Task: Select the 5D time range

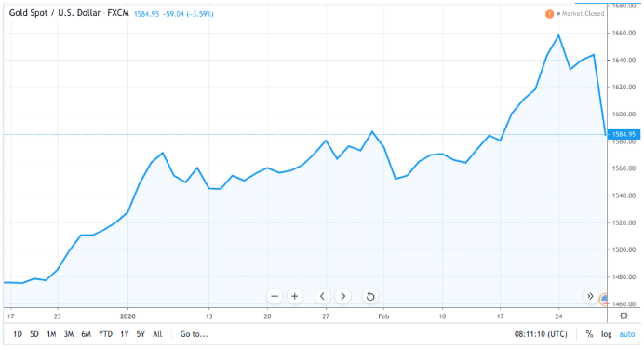Action: coord(34,334)
